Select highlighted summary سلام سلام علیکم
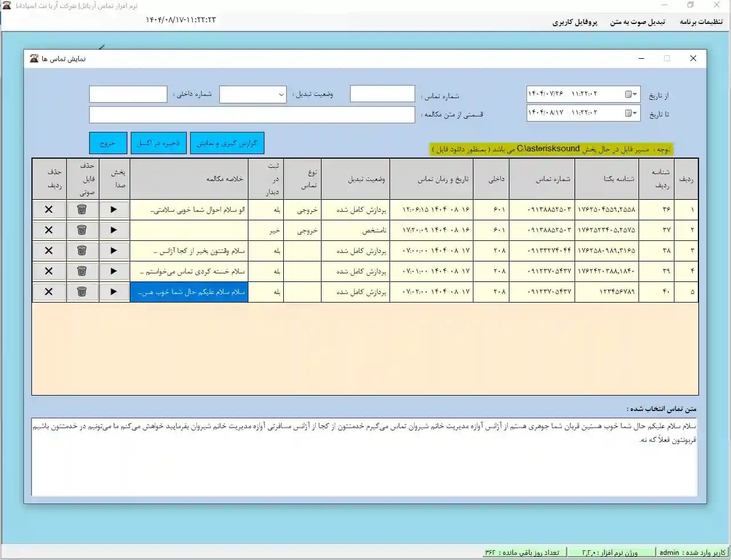Screen dimensions: 731x560 [189, 292]
